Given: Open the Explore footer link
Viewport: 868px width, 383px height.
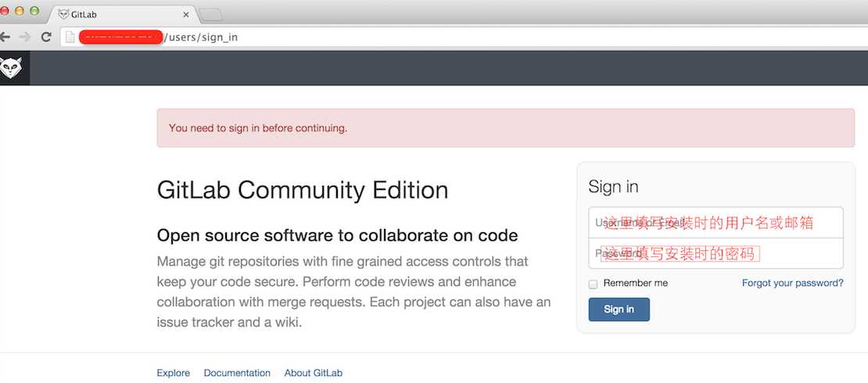Looking at the screenshot, I should [x=174, y=373].
